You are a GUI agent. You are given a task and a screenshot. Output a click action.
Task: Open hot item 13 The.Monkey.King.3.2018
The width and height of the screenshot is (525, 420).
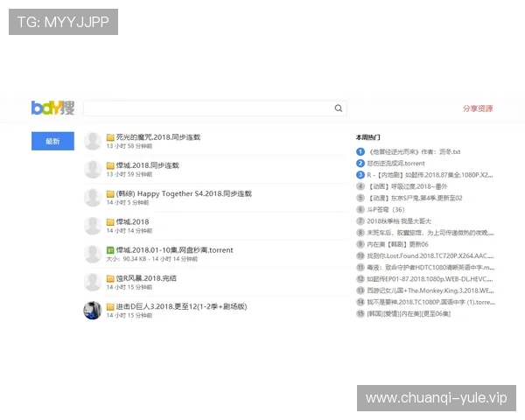430,290
